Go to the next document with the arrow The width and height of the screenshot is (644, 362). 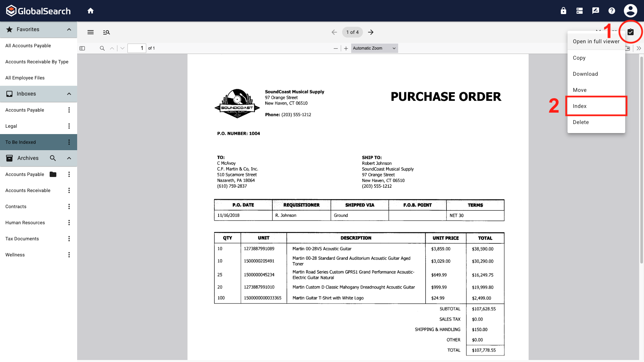pyautogui.click(x=371, y=32)
